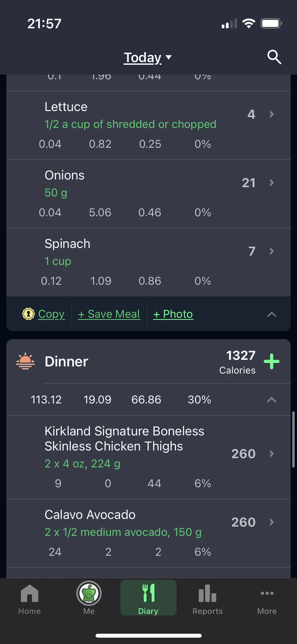Tap the Save Meal link
This screenshot has height=644, width=297.
click(x=109, y=314)
